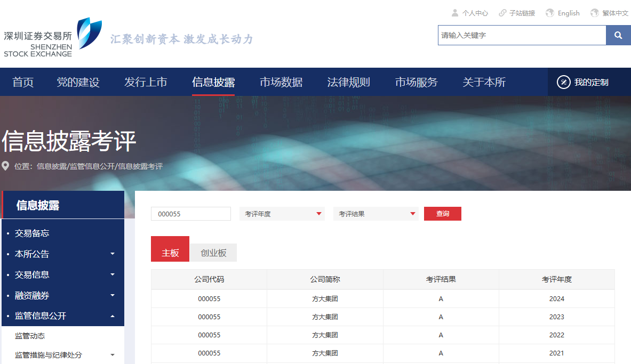Screen dimensions: 631x364
Task: Click the 子站链接 link icon
Action: pos(502,12)
